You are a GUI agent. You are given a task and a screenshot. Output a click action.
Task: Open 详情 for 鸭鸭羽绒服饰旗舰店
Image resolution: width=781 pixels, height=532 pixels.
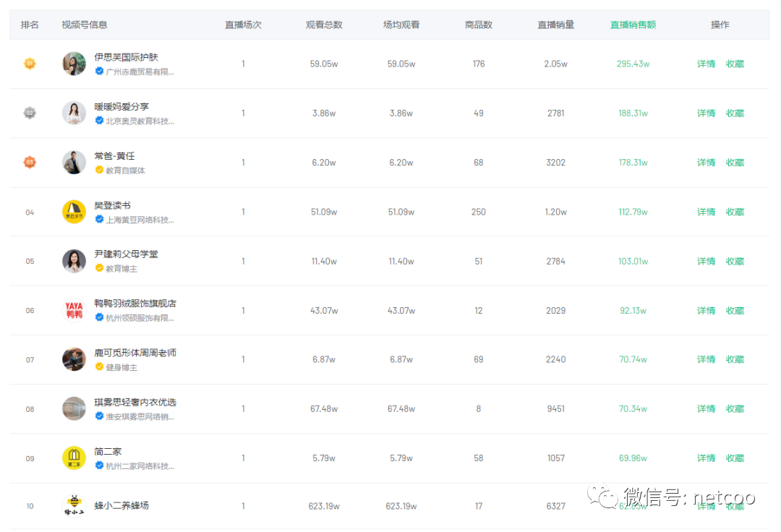706,310
